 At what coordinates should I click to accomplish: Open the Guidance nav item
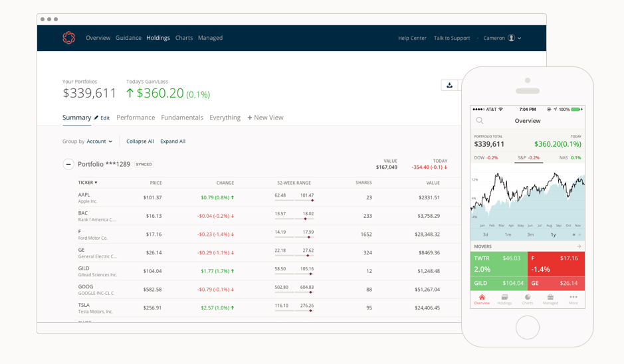(128, 38)
